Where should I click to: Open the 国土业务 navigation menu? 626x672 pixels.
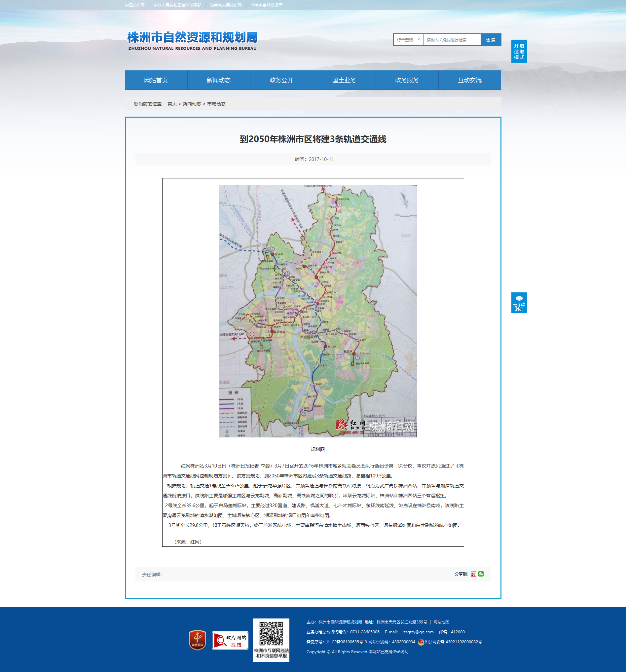point(344,80)
